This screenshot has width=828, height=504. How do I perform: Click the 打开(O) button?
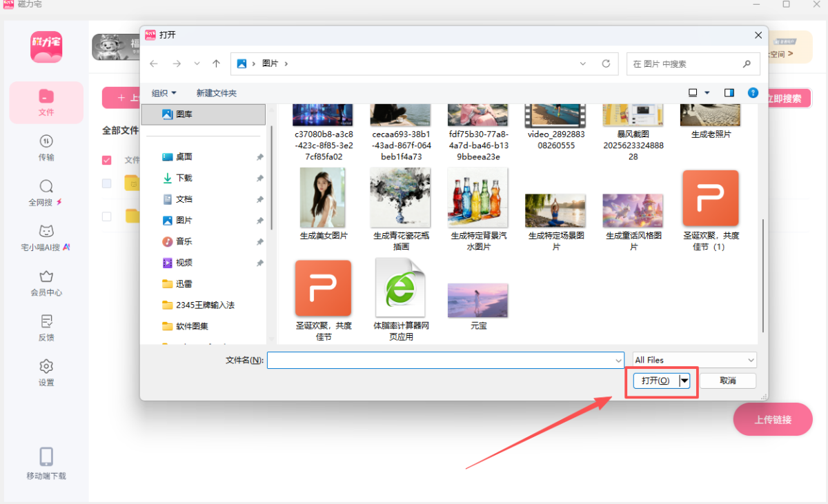click(655, 381)
